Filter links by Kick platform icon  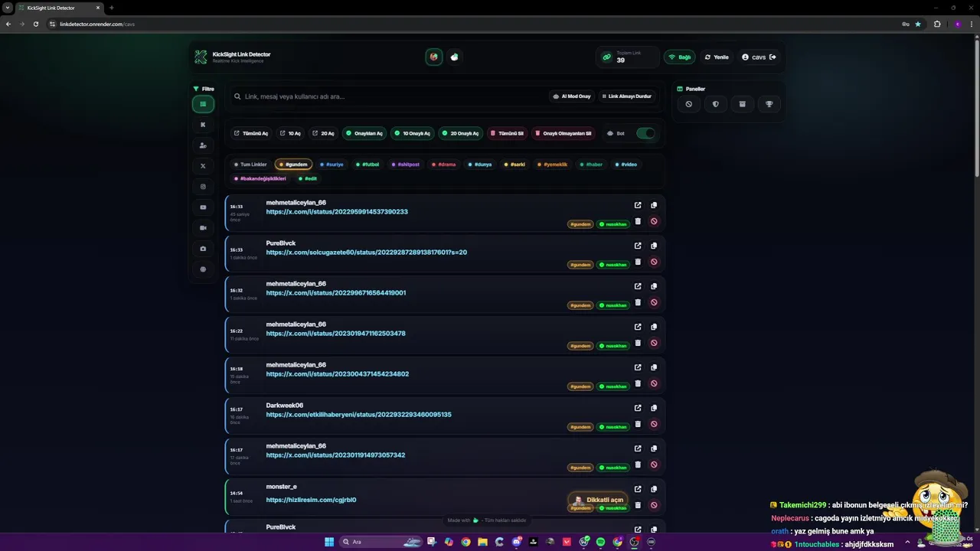coord(203,125)
